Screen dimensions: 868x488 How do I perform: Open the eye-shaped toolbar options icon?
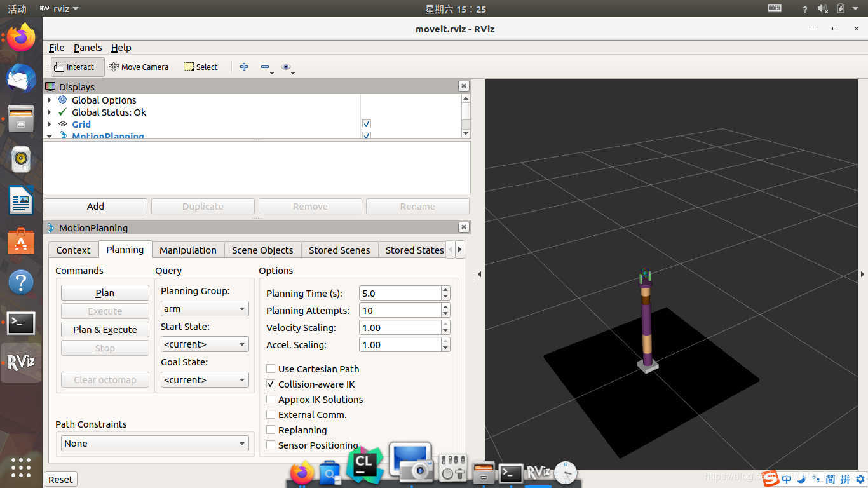click(x=287, y=67)
